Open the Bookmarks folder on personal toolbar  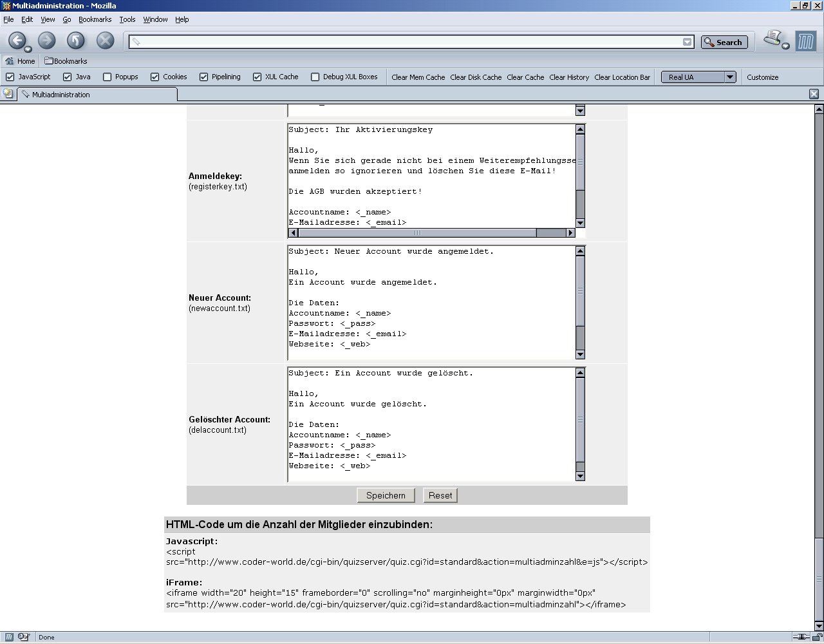[x=66, y=61]
